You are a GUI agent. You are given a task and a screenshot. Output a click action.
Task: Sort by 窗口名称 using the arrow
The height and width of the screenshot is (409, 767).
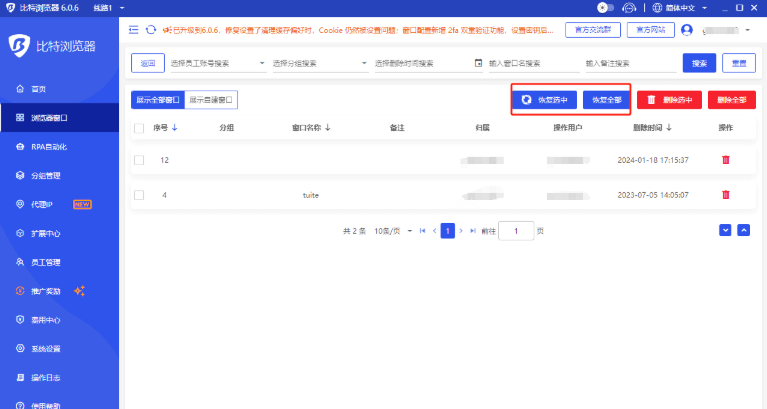tap(328, 128)
